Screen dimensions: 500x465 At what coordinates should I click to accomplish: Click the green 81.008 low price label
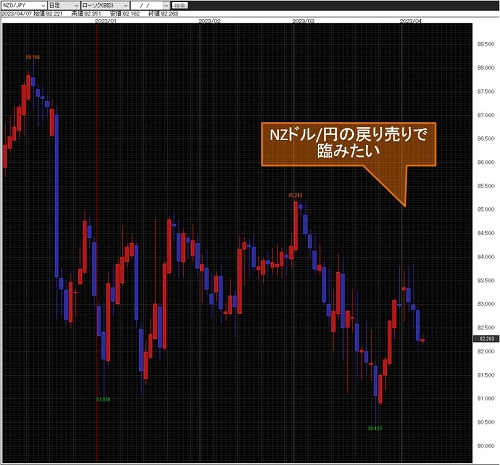click(x=103, y=399)
